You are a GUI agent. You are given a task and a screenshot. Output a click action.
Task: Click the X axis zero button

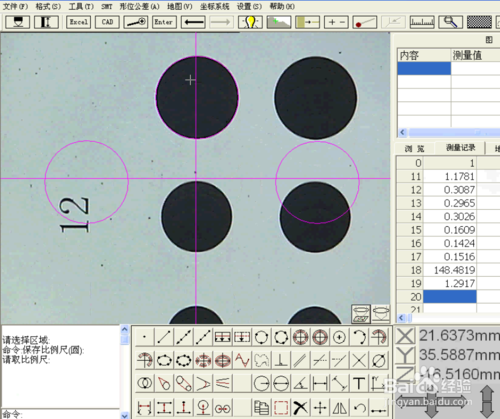pos(405,336)
